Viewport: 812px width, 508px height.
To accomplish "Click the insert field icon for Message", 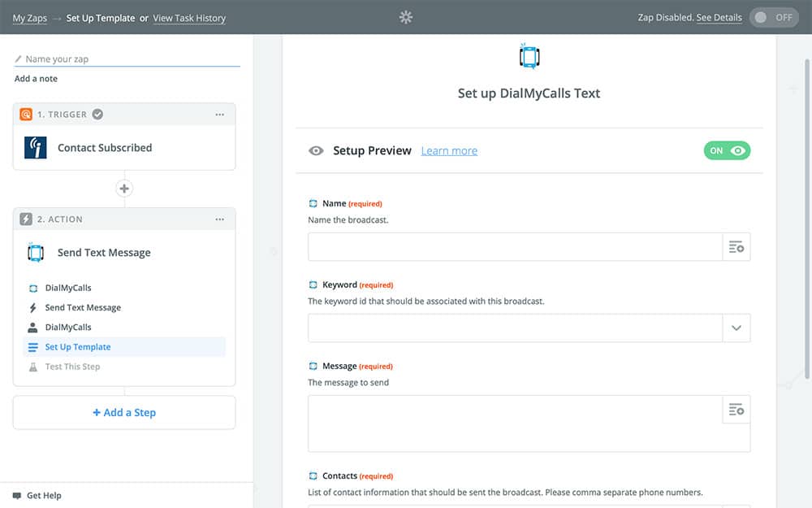I will tap(736, 410).
